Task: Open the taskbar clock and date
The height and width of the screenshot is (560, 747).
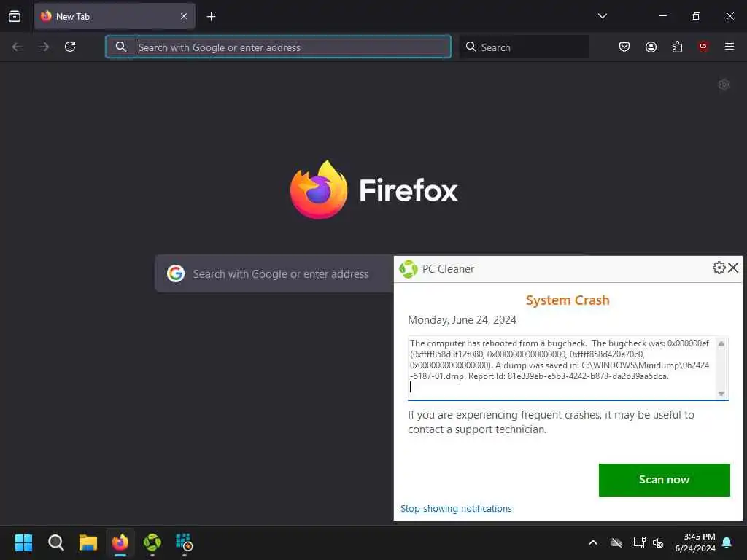Action: pyautogui.click(x=695, y=542)
